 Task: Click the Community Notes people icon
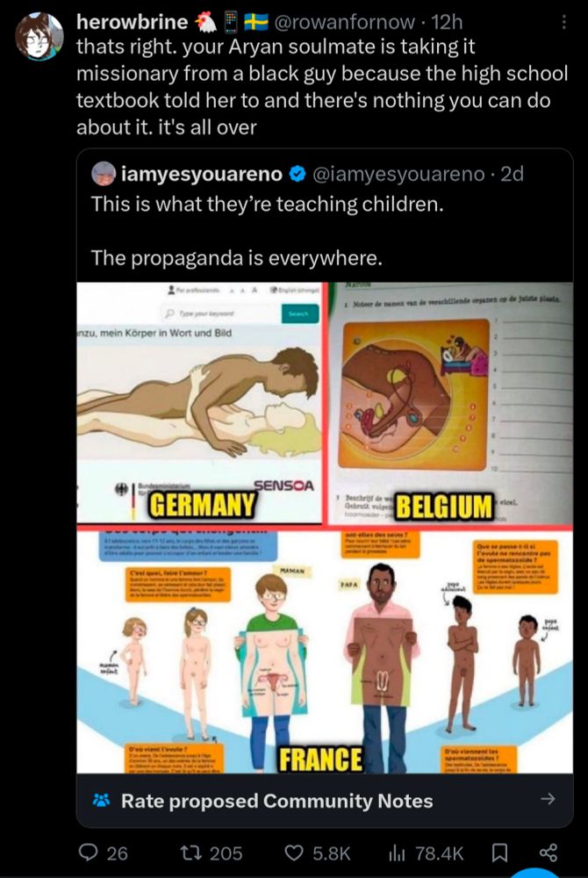pyautogui.click(x=101, y=800)
